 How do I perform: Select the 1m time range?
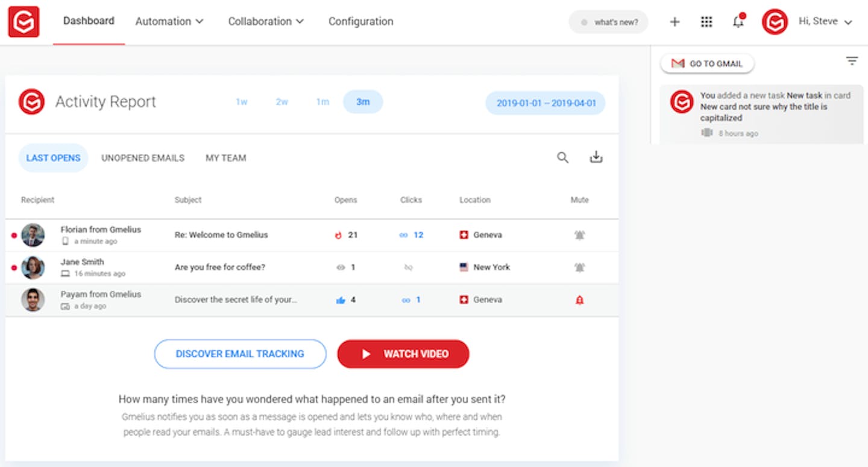(322, 102)
